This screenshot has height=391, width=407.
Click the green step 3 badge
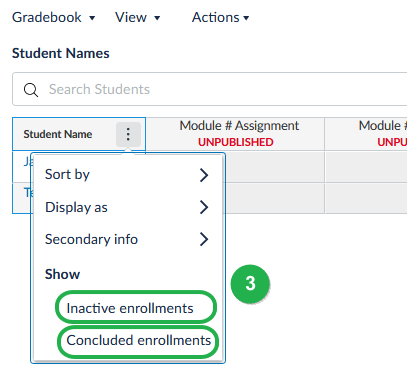click(x=250, y=284)
